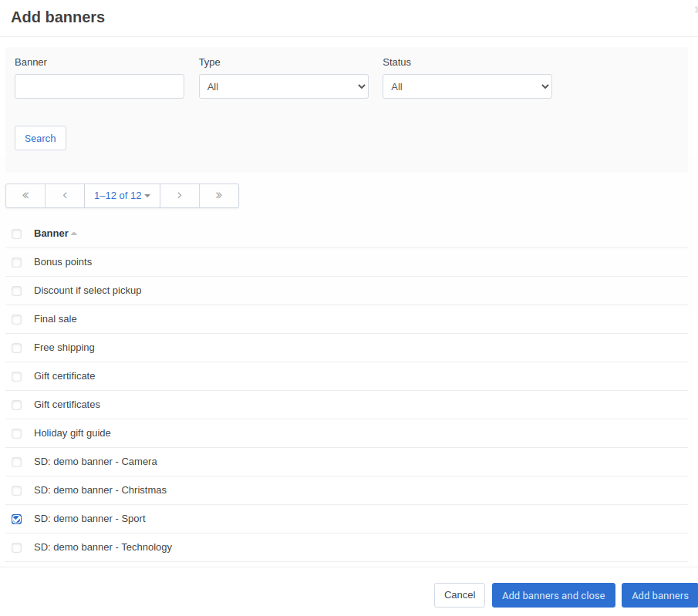Sort by Banner column arrow

[x=74, y=234]
